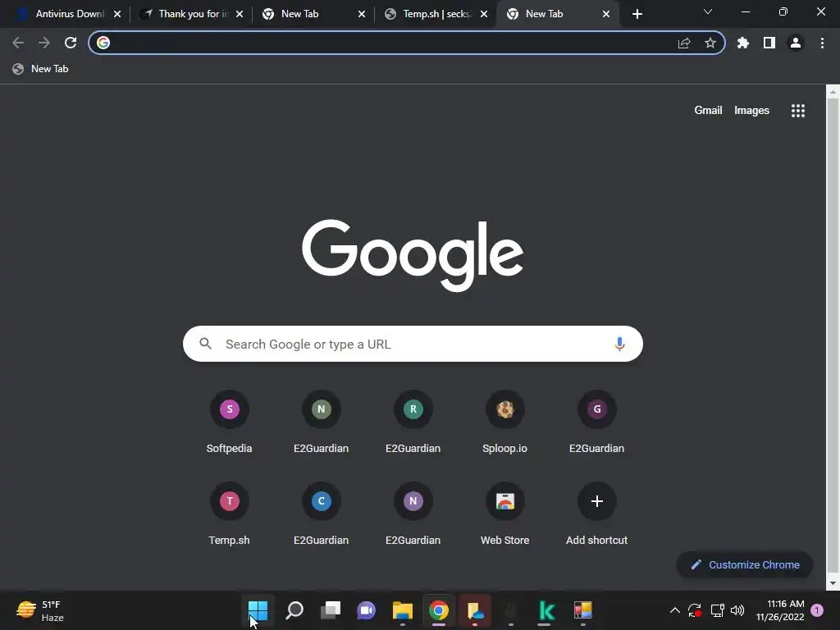Viewport: 840px width, 630px height.
Task: Open the Windows Start menu
Action: (x=258, y=610)
